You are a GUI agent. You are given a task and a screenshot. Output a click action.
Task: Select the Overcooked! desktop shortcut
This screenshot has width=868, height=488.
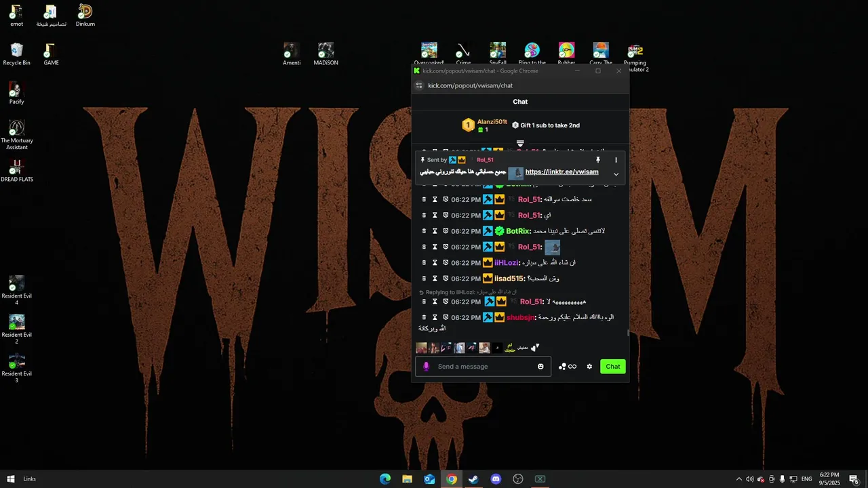click(429, 54)
